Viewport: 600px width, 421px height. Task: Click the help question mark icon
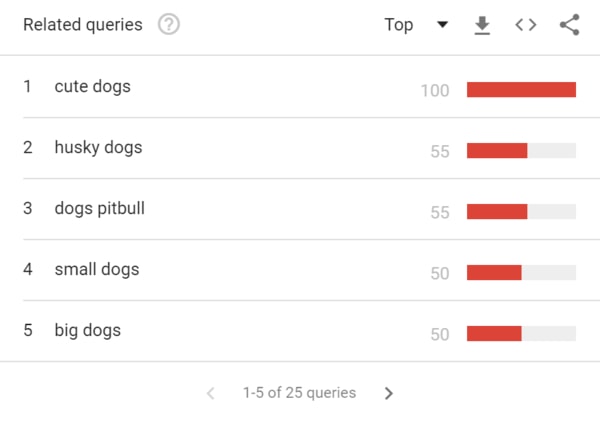(x=169, y=25)
